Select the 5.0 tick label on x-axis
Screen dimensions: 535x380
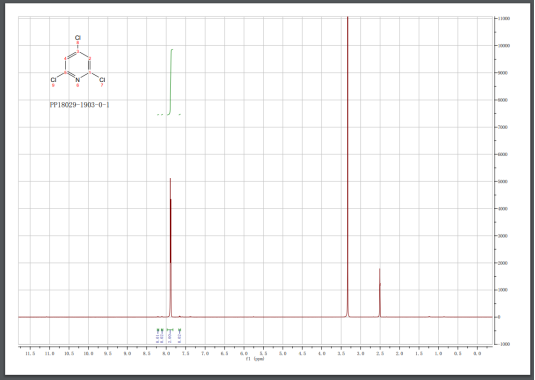click(x=283, y=353)
